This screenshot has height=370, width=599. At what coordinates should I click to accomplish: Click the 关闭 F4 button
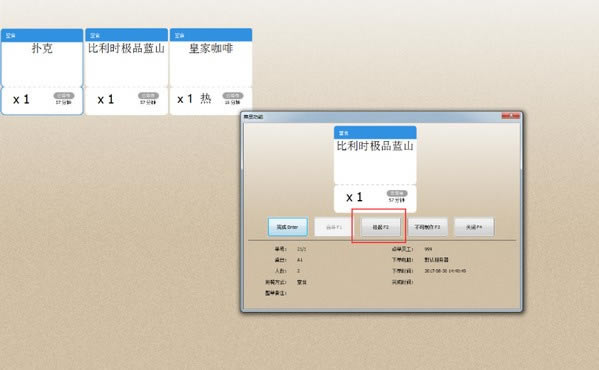coord(474,227)
